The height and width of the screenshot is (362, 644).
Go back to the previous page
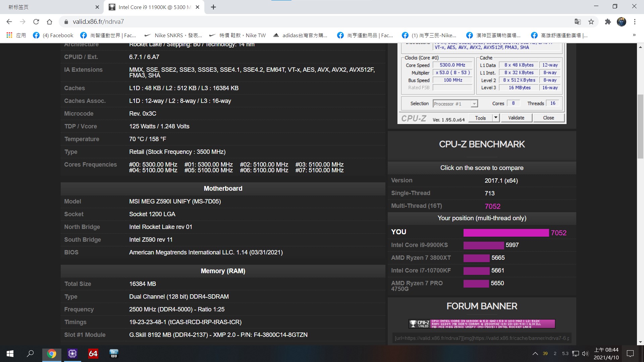click(9, 22)
